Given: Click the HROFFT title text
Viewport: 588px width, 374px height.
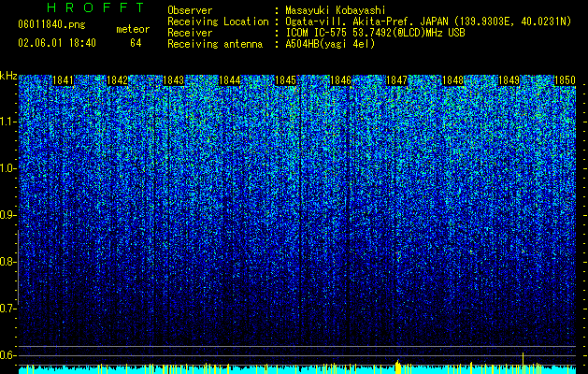Looking at the screenshot, I should [96, 7].
